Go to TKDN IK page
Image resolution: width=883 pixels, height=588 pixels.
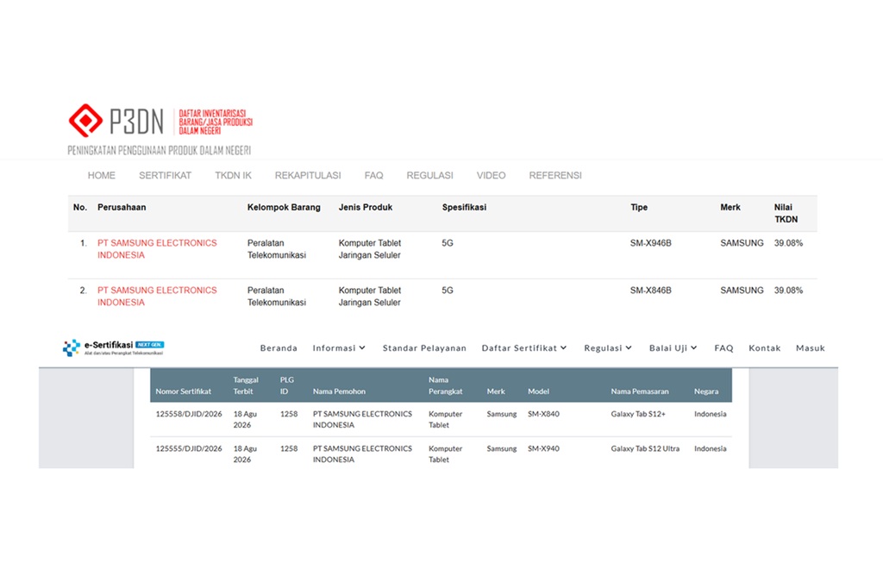(x=233, y=176)
